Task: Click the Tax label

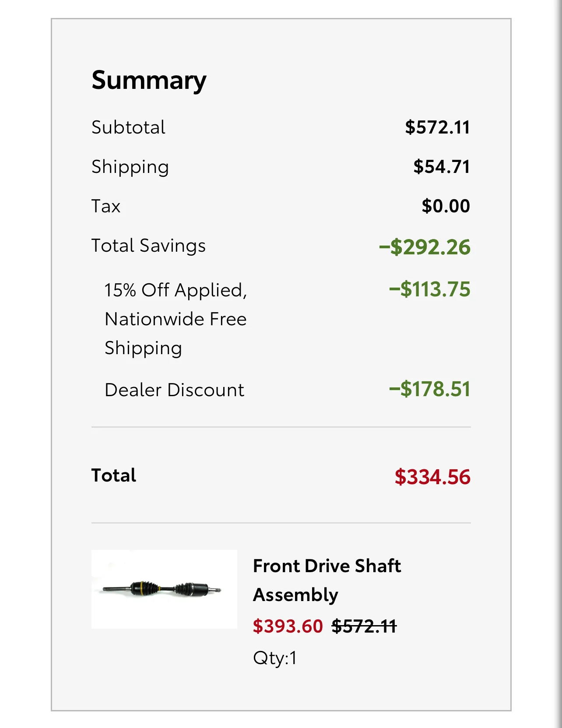Action: tap(106, 206)
